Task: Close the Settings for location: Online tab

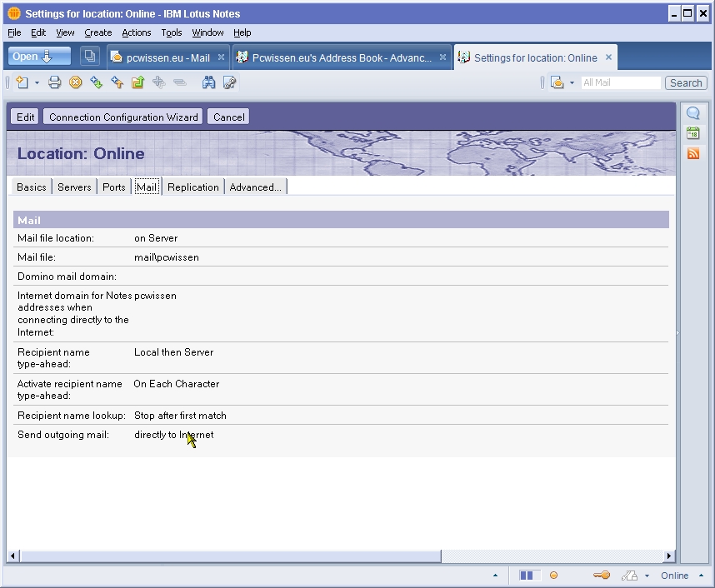Action: [608, 57]
